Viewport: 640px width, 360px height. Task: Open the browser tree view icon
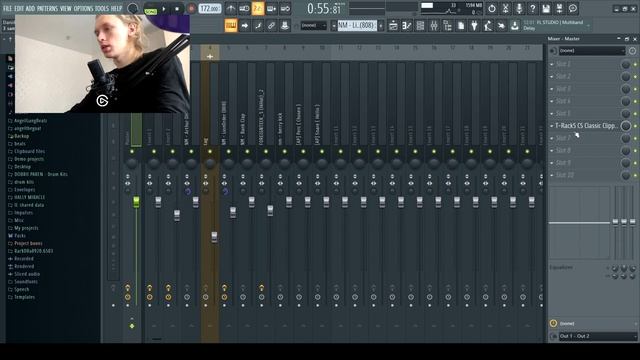[447, 26]
